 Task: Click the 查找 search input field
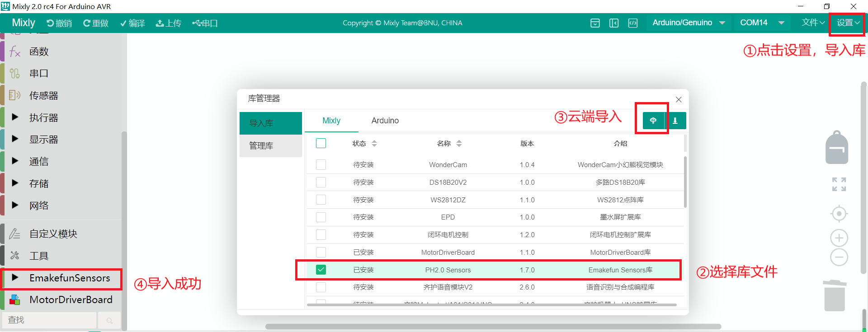pos(49,320)
